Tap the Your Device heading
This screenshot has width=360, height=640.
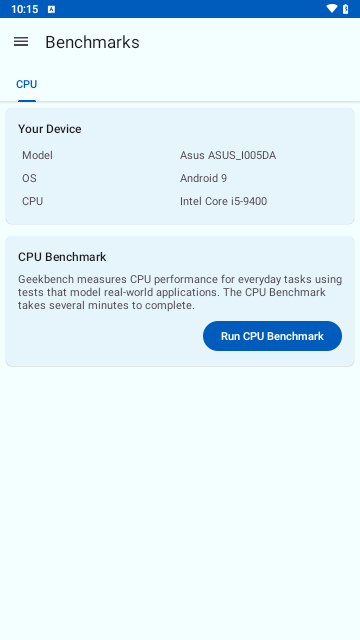49,129
